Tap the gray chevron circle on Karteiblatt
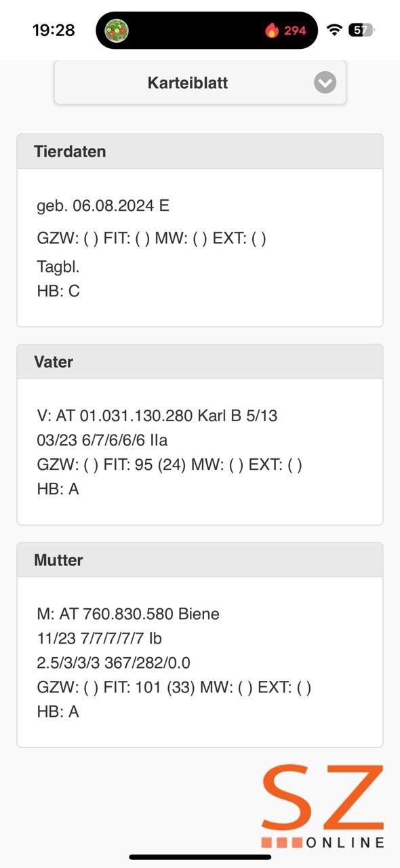Image resolution: width=400 pixels, height=868 pixels. pos(325,83)
